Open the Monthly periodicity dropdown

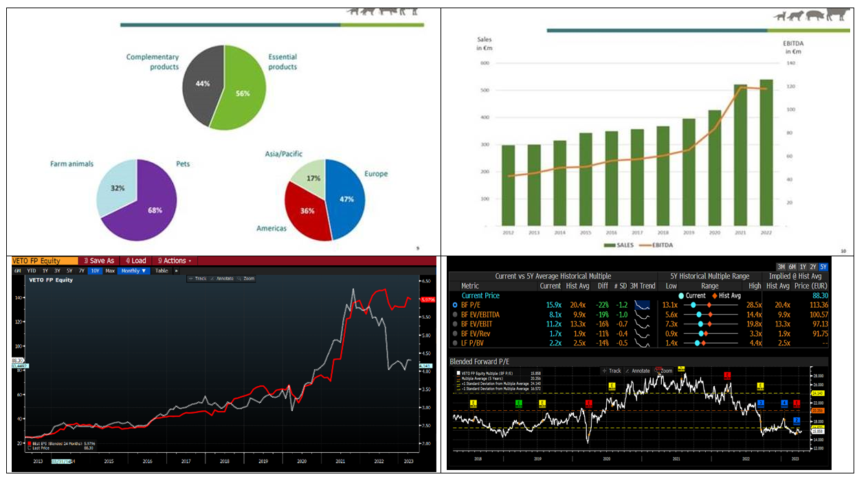coord(133,271)
